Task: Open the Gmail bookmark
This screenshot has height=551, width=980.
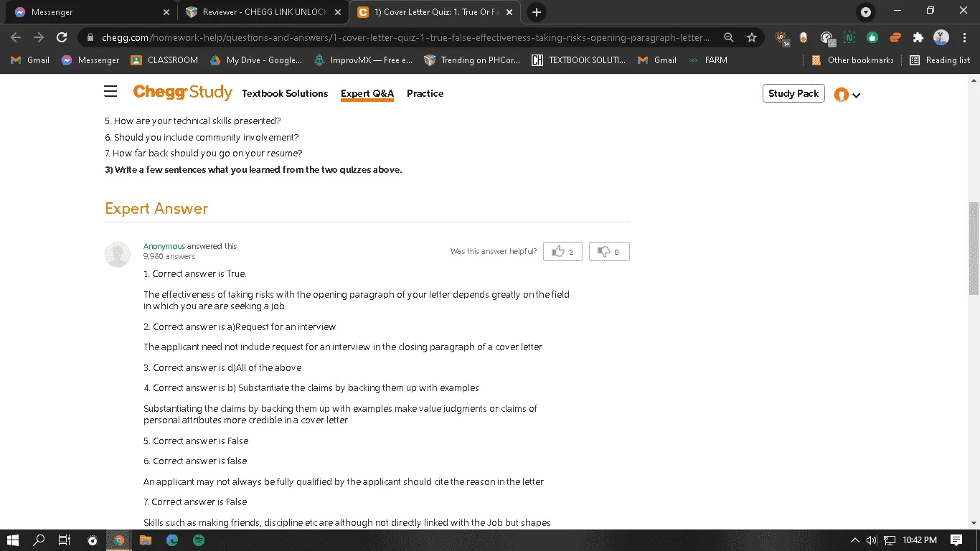Action: pyautogui.click(x=30, y=60)
